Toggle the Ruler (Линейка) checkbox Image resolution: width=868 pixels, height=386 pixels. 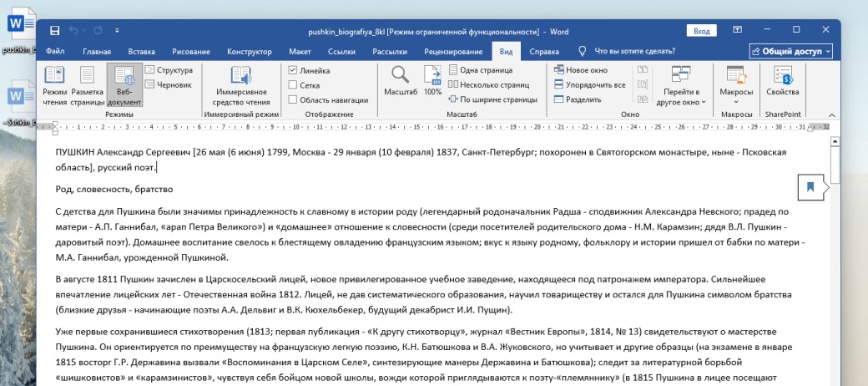tap(293, 71)
